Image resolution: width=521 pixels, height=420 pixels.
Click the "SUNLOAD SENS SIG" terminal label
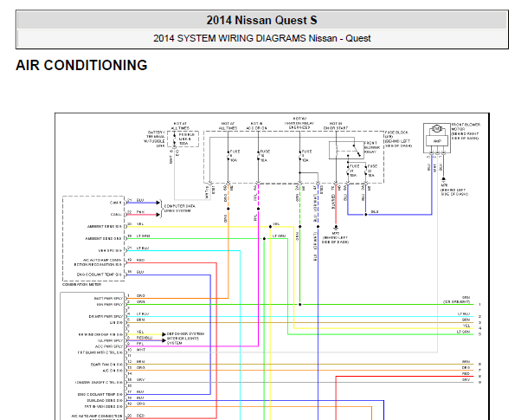pyautogui.click(x=105, y=400)
